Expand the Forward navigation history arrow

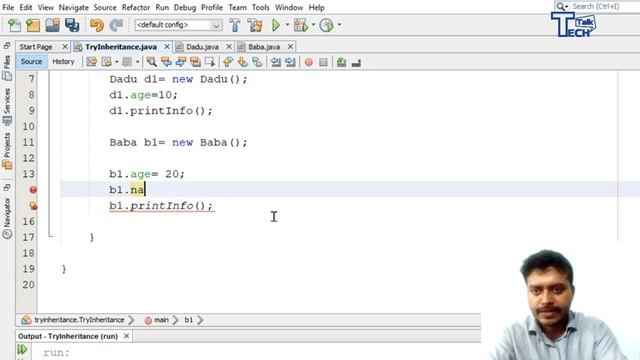[138, 62]
